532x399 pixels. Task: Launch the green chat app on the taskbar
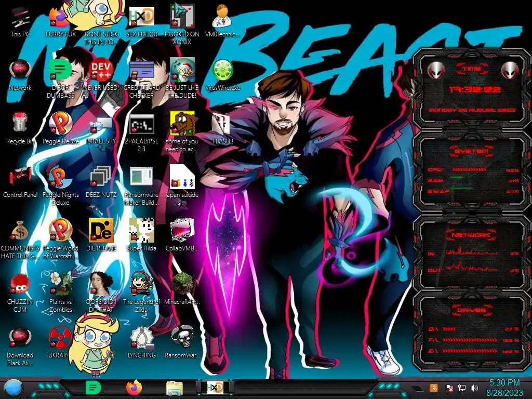(x=94, y=388)
